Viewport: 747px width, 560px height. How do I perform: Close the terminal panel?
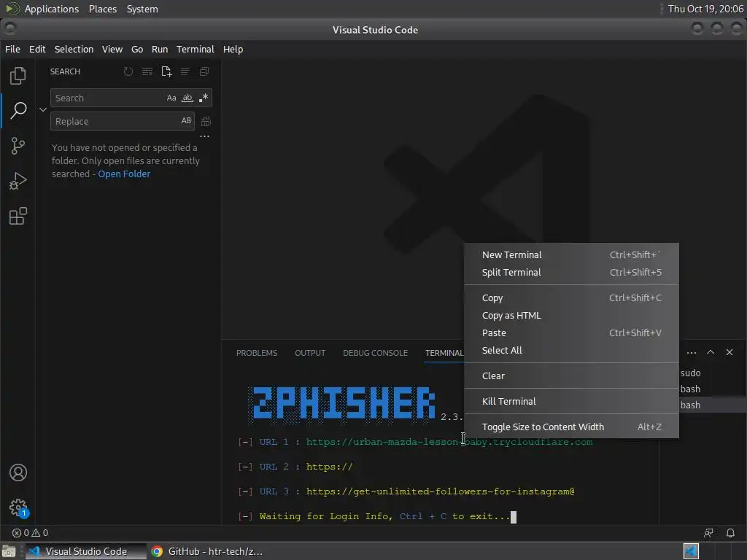click(x=729, y=352)
